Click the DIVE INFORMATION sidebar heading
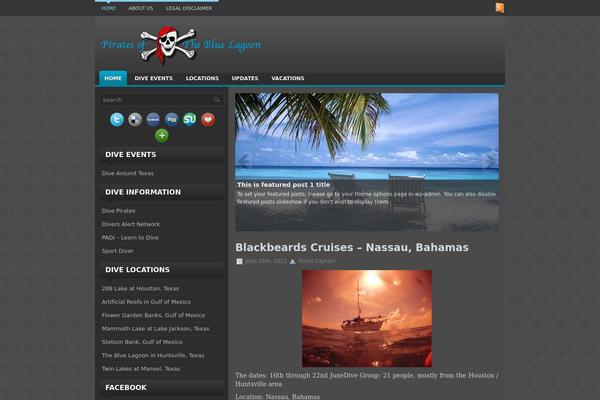 point(143,192)
